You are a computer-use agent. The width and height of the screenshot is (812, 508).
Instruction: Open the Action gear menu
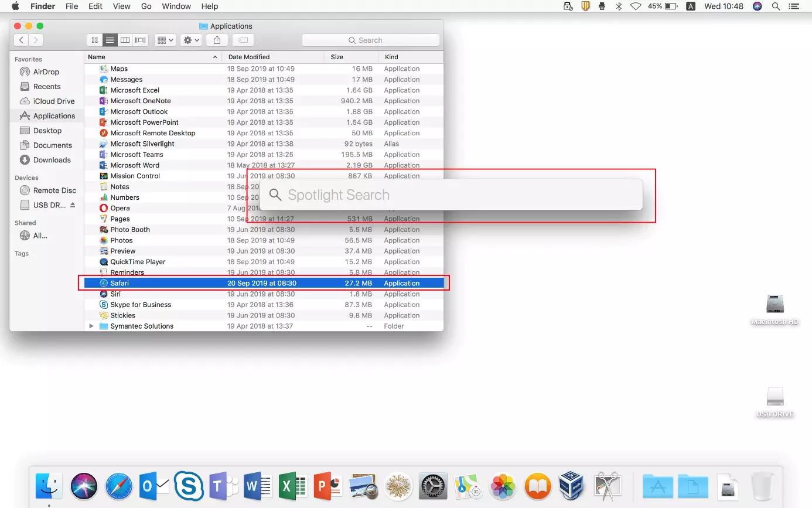(191, 40)
